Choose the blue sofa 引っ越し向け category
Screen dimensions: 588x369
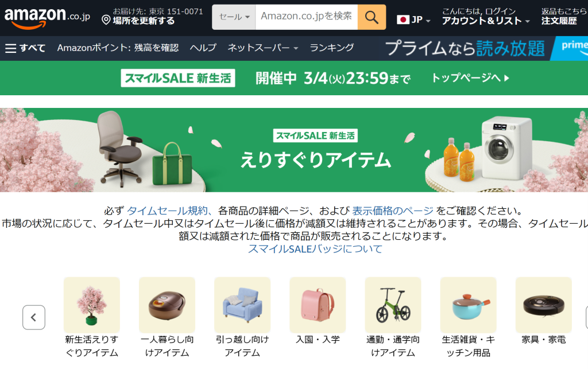tap(242, 305)
